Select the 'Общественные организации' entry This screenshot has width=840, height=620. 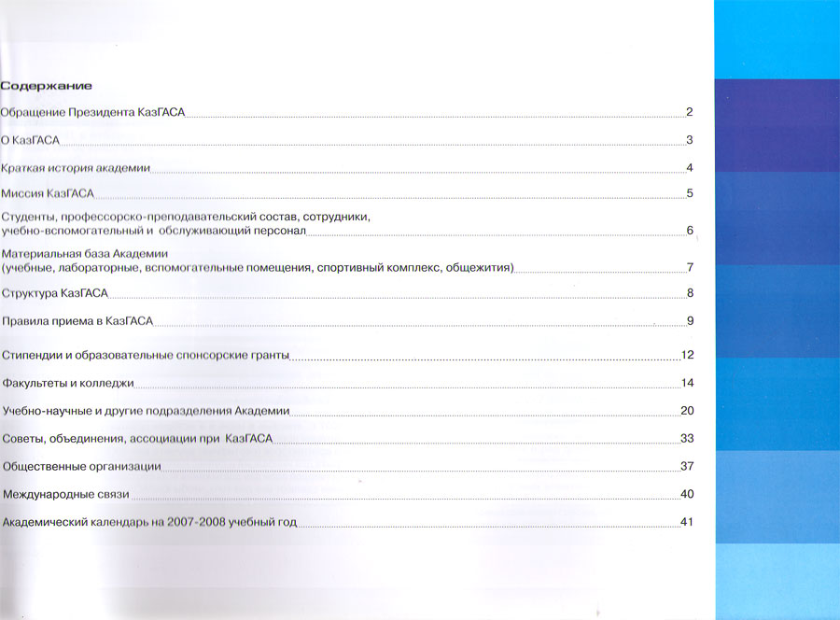pos(81,467)
